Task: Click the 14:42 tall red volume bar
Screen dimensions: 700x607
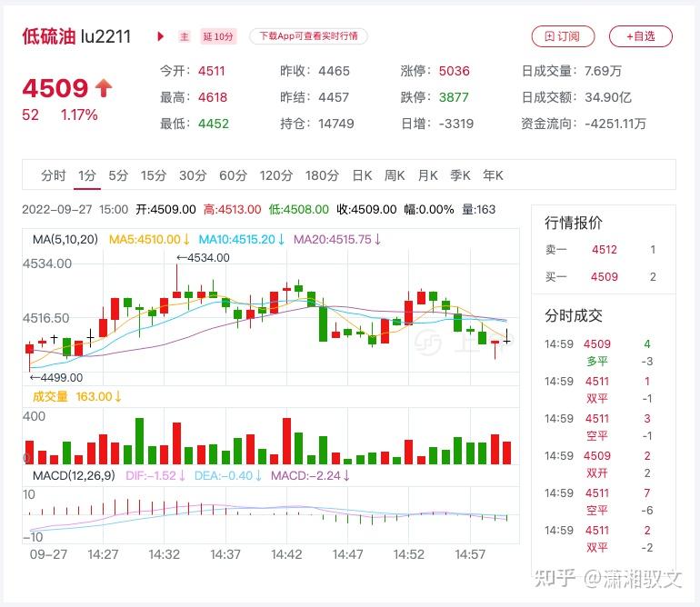Action: pyautogui.click(x=286, y=441)
